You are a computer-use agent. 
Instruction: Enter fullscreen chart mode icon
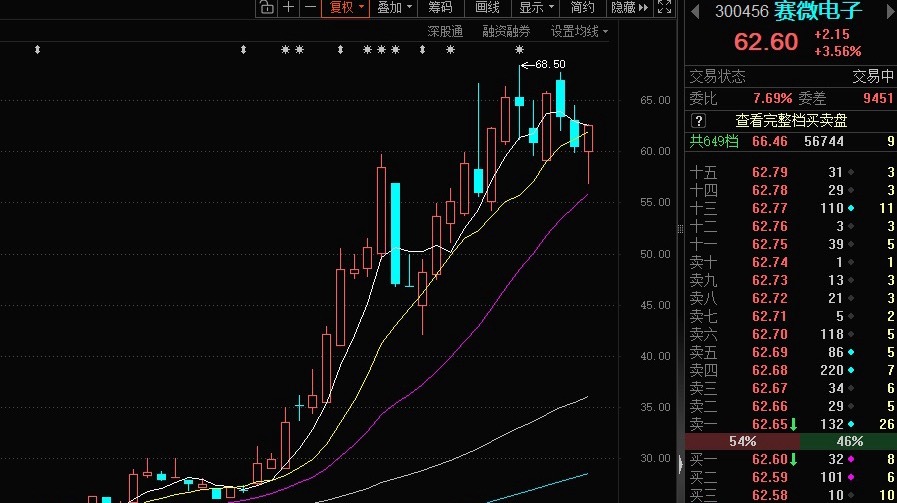(664, 7)
